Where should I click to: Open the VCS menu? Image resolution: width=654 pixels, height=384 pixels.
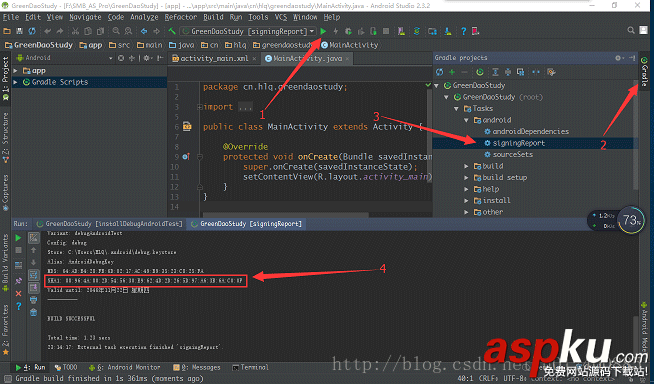pyautogui.click(x=281, y=17)
